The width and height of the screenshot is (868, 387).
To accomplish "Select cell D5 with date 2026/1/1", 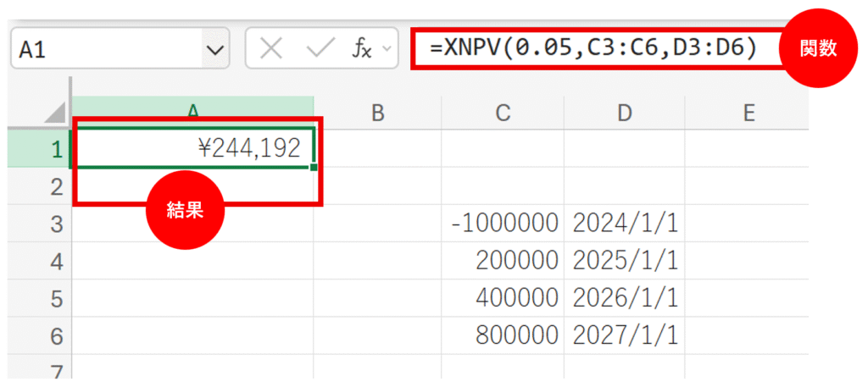I will tap(625, 299).
